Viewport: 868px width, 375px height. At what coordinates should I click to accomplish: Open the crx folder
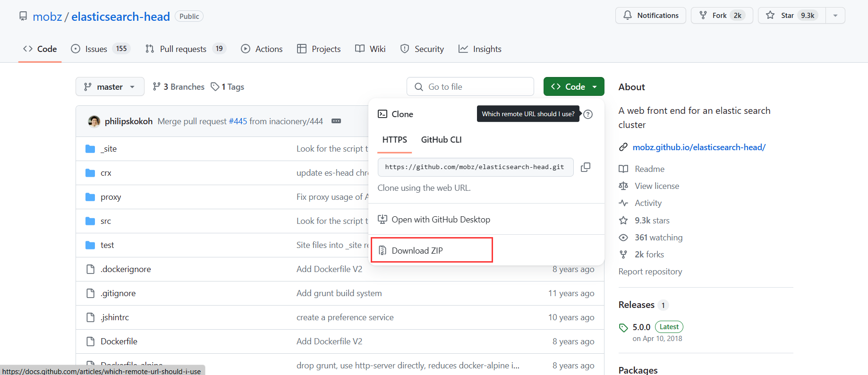[106, 173]
